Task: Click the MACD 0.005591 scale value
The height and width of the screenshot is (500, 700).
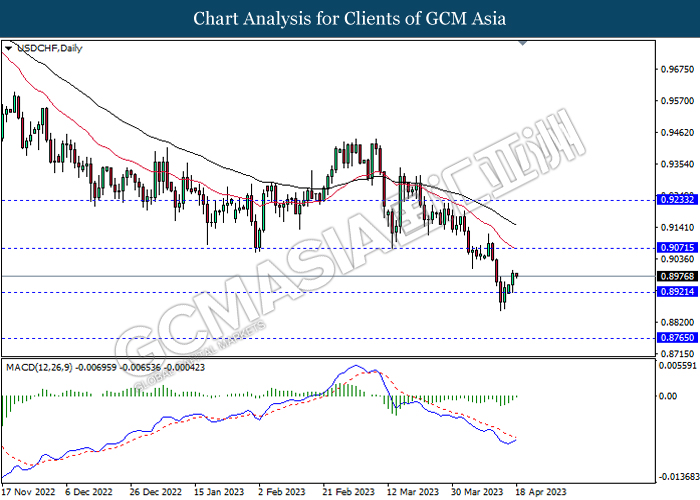Action: [x=677, y=365]
